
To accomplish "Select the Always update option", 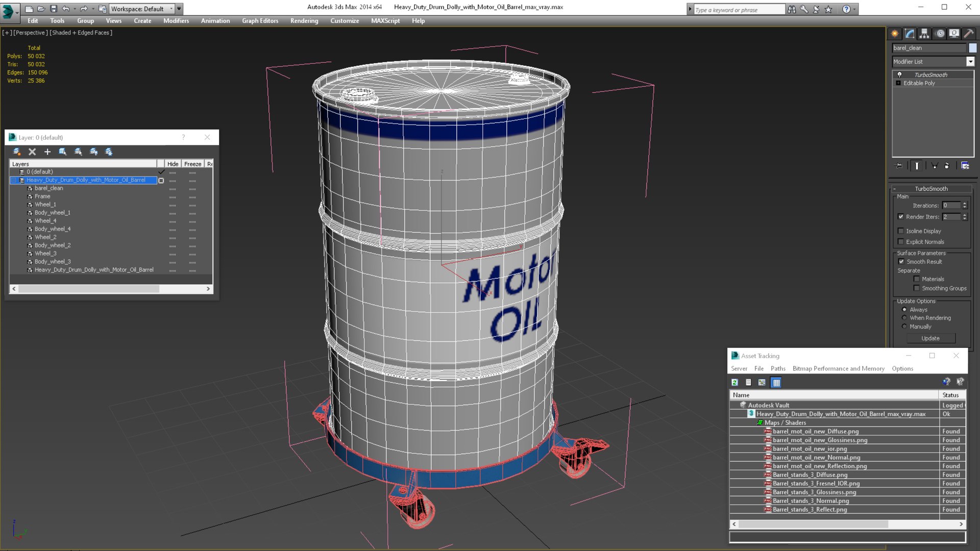I will [x=904, y=310].
